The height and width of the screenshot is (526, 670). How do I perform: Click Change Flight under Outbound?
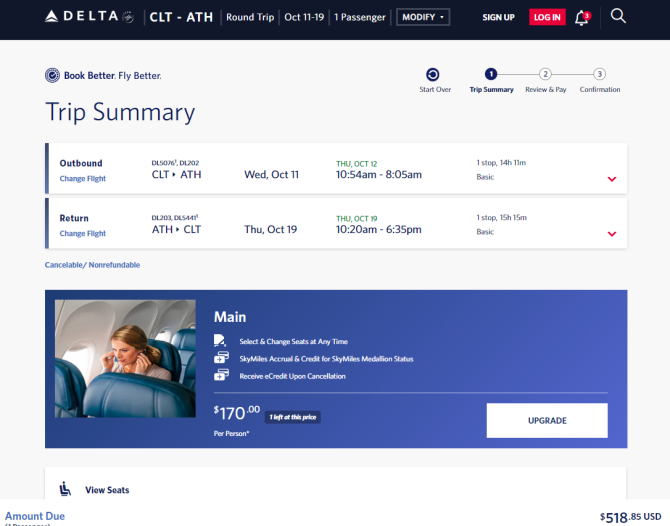click(82, 179)
